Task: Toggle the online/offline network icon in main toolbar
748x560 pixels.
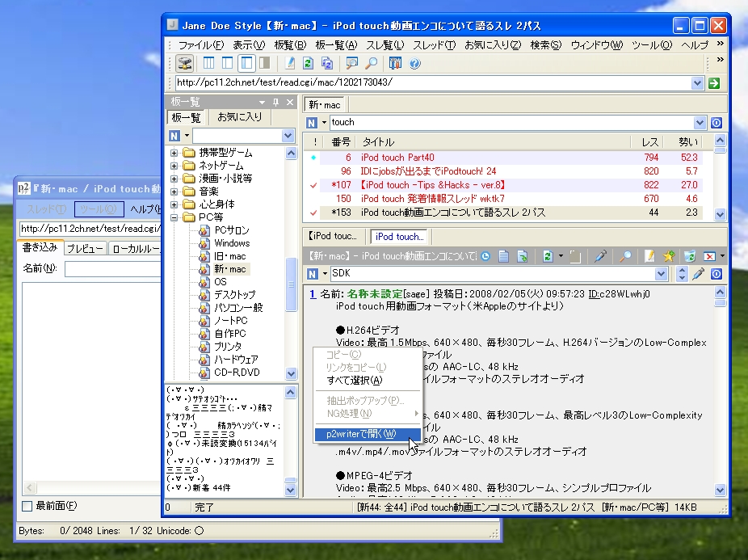Action: [x=185, y=64]
